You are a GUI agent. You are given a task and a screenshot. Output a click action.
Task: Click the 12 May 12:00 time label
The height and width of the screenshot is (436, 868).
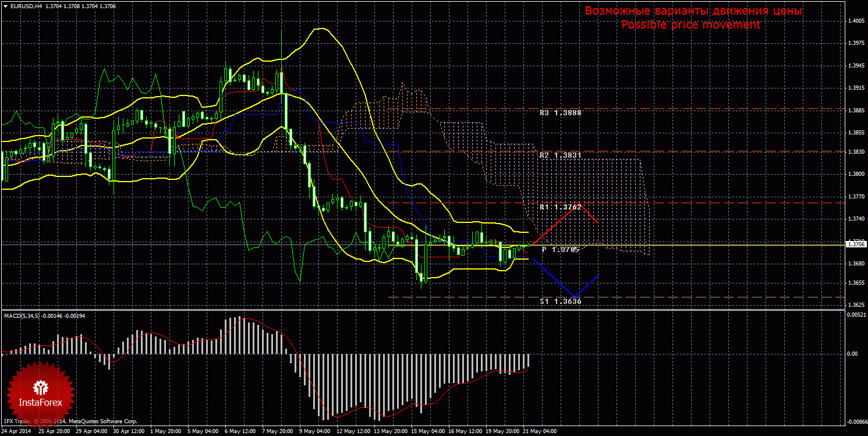coord(353,432)
